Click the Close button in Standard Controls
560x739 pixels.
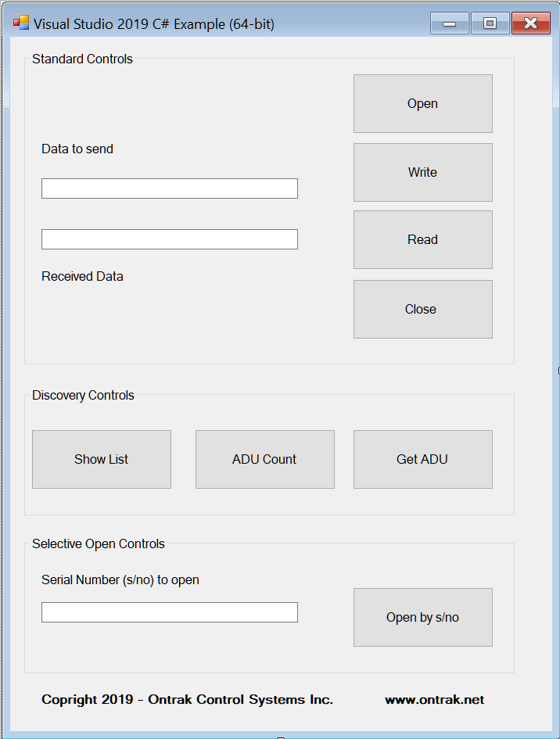[x=422, y=308]
